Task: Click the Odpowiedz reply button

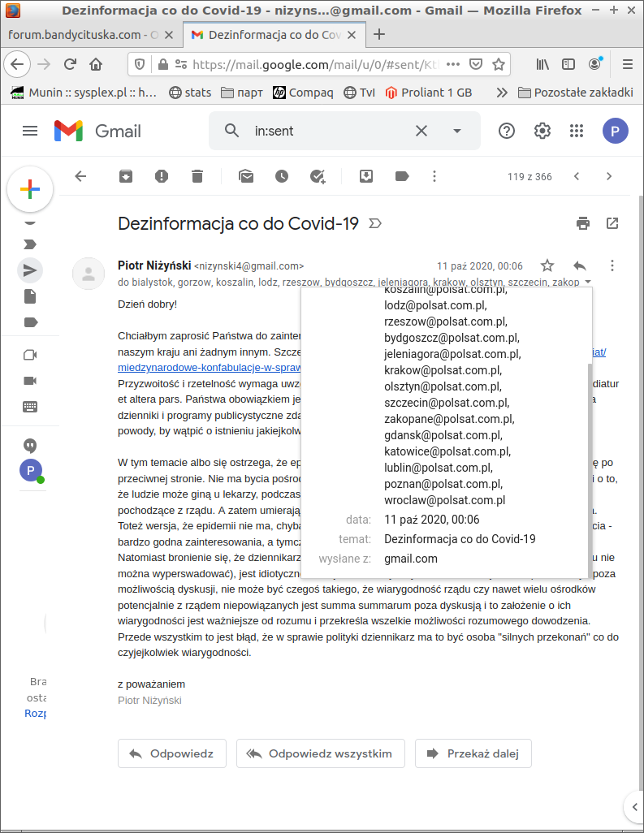Action: (172, 753)
